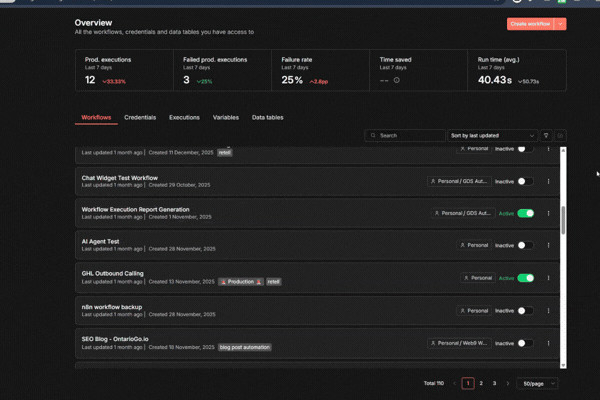Open the Sort by last updated dropdown
The width and height of the screenshot is (600, 400).
point(492,136)
